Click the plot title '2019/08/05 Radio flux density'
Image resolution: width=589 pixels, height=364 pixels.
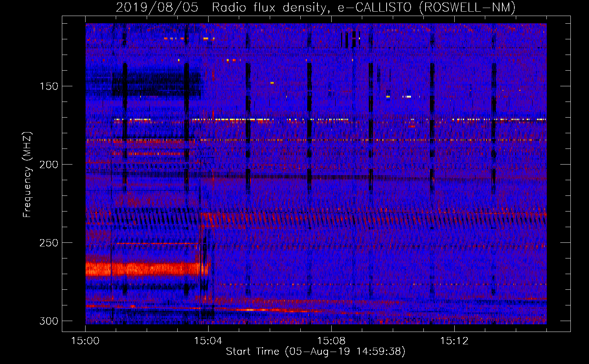(316, 7)
